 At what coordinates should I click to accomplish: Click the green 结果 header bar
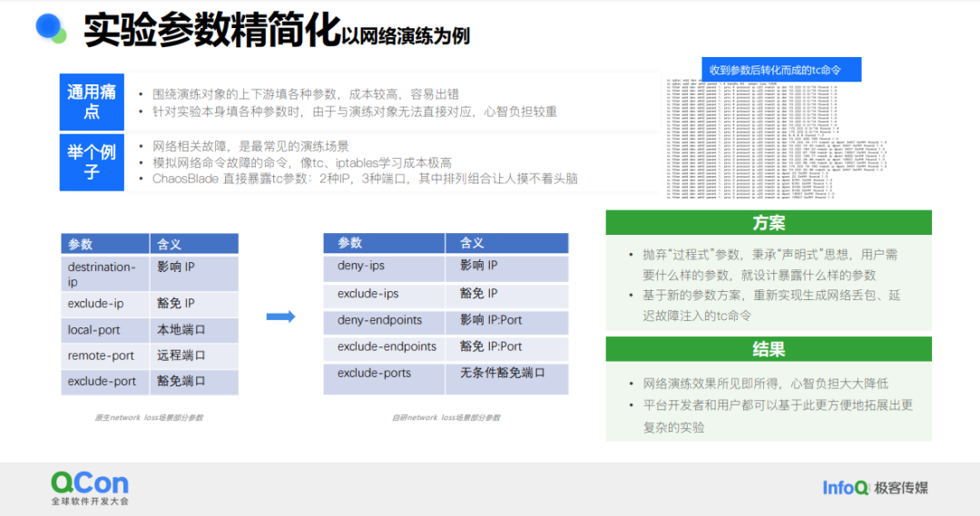point(769,349)
